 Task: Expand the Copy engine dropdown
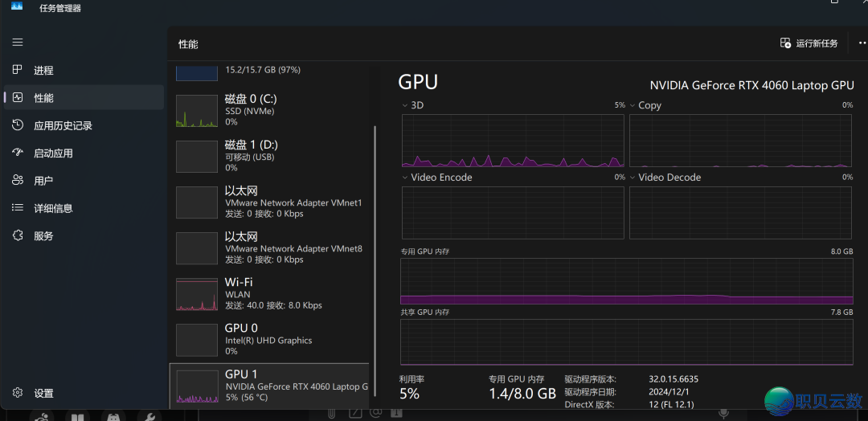coord(633,105)
